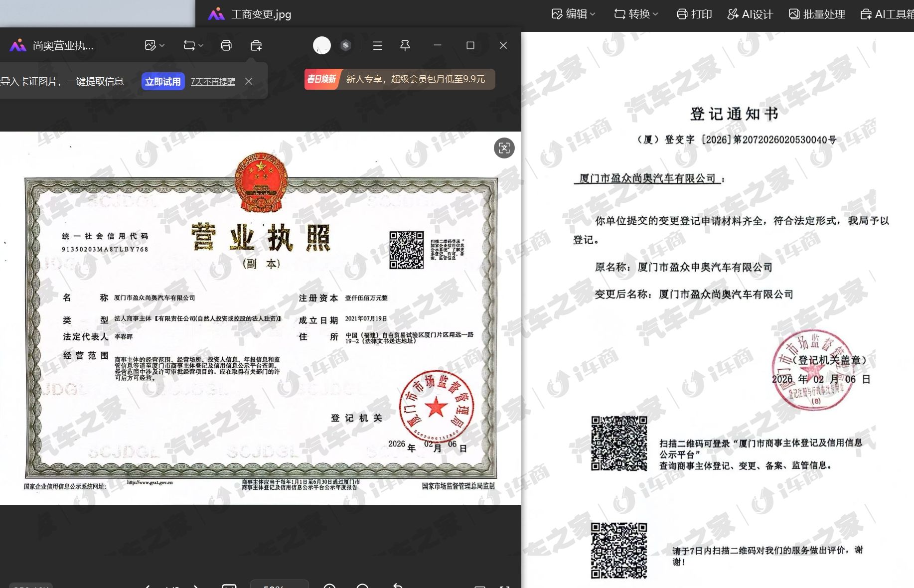914x588 pixels.
Task: Click the credit code 91350203MA8TLBY768
Action: point(105,249)
